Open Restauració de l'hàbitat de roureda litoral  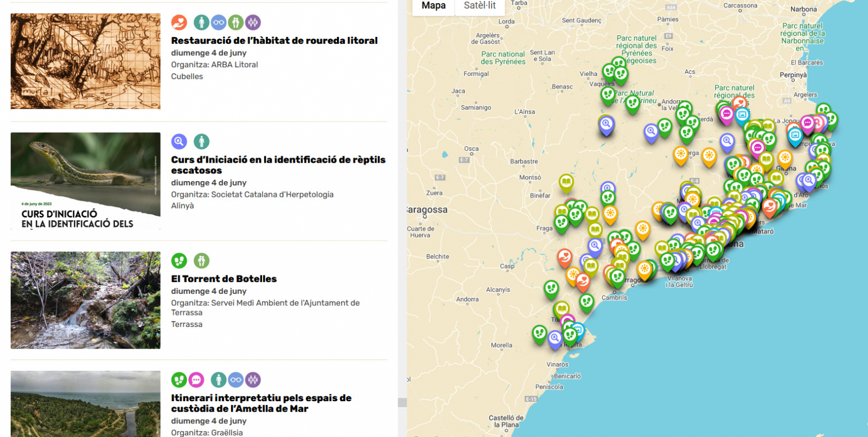274,41
